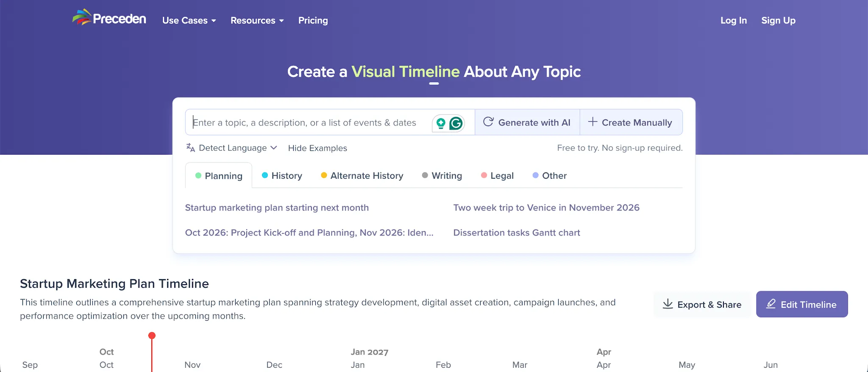Click the pencil icon on Edit Timeline
The image size is (868, 372).
[x=771, y=304]
